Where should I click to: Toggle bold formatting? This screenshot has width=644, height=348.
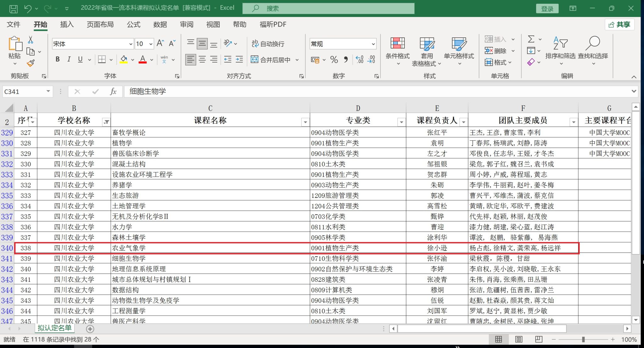[x=58, y=59]
